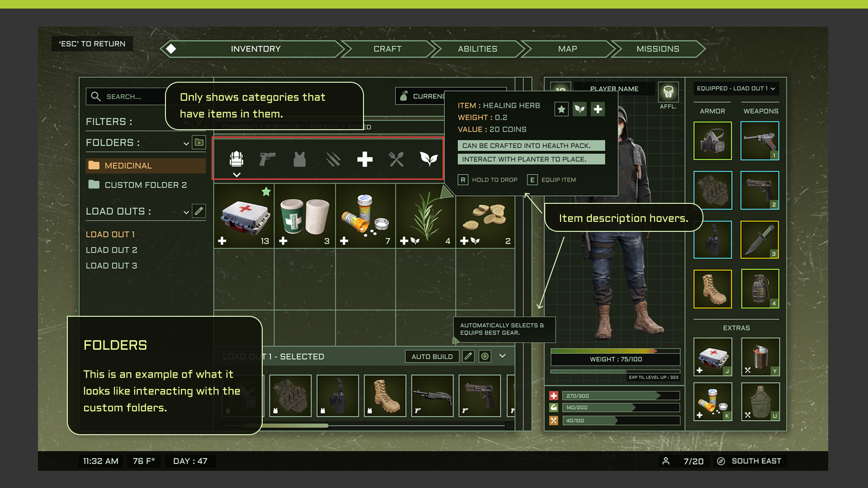Click the edit load outs pencil icon
Viewport: 868px width, 488px height.
[x=199, y=211]
